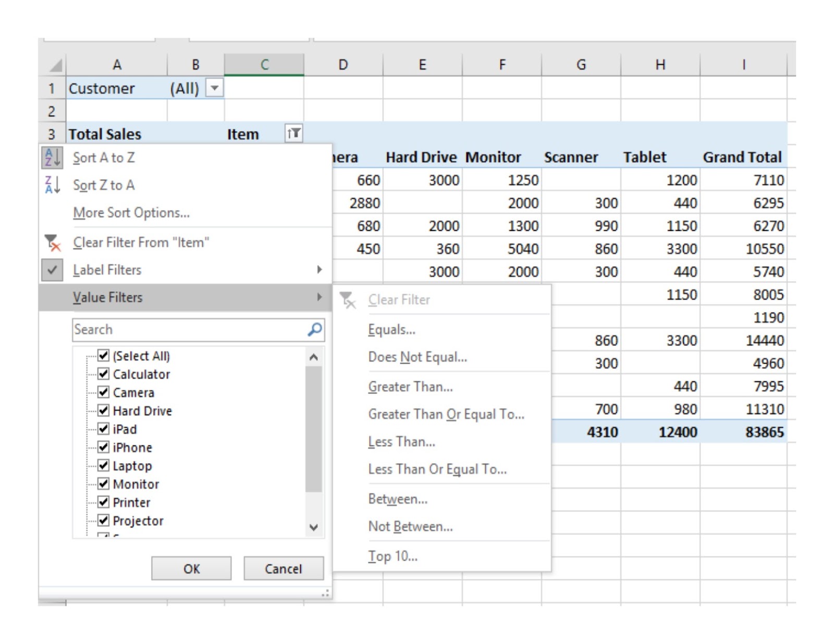The height and width of the screenshot is (644, 834).
Task: Select Top 10 from the Value Filters menu
Action: [x=391, y=556]
